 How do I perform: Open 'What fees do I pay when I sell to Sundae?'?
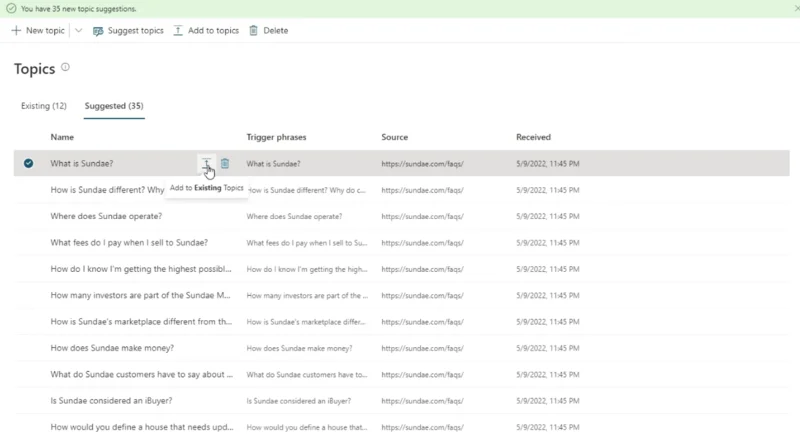click(x=129, y=242)
